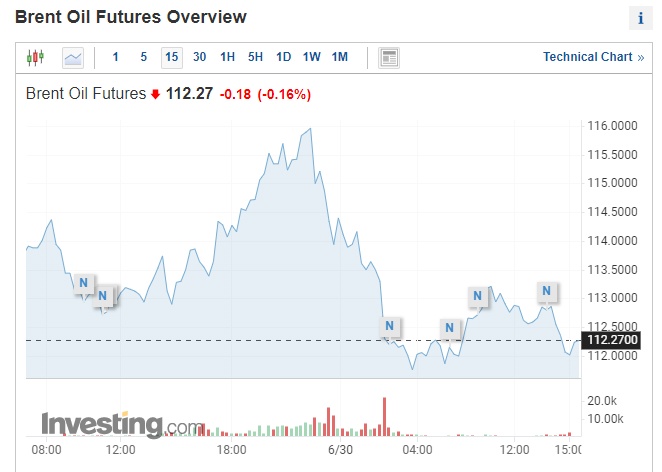Choose the 1D timeframe

(x=283, y=57)
